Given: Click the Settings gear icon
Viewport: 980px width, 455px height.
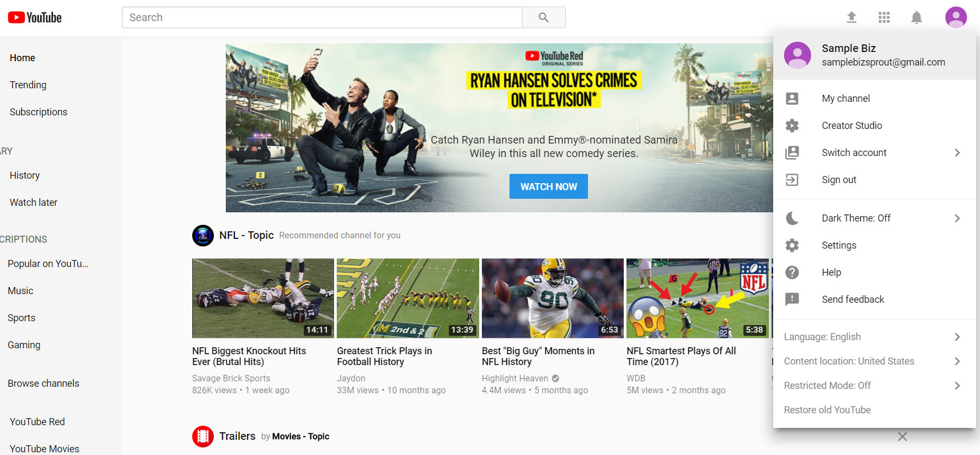Looking at the screenshot, I should click(x=792, y=245).
